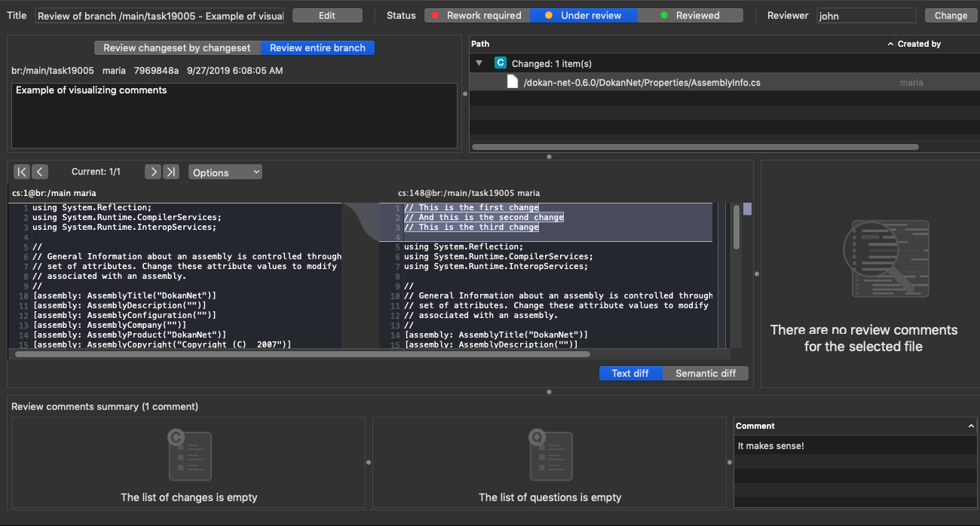
Task: Click the review Title text field
Action: click(160, 15)
